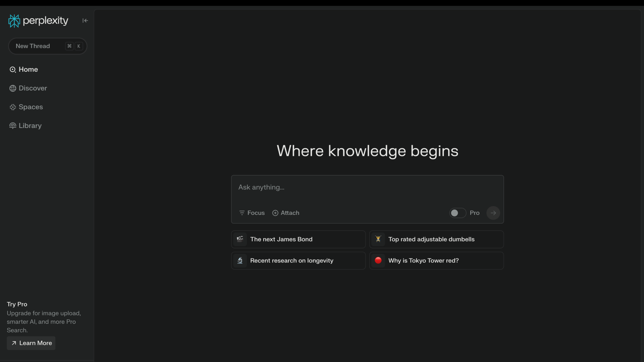The width and height of the screenshot is (644, 362).
Task: Open the Focus filter dropdown
Action: pos(252,213)
